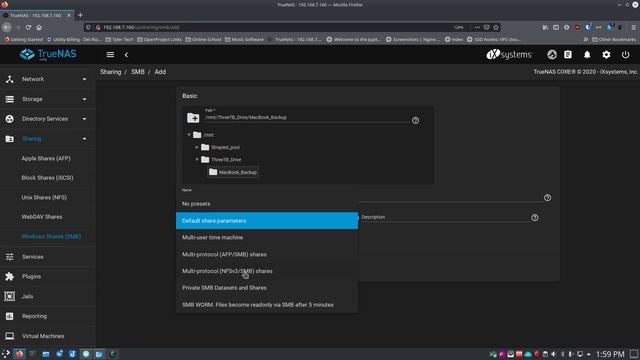640x360 pixels.
Task: Collapse the Sharing menu arrow
Action: [84, 139]
